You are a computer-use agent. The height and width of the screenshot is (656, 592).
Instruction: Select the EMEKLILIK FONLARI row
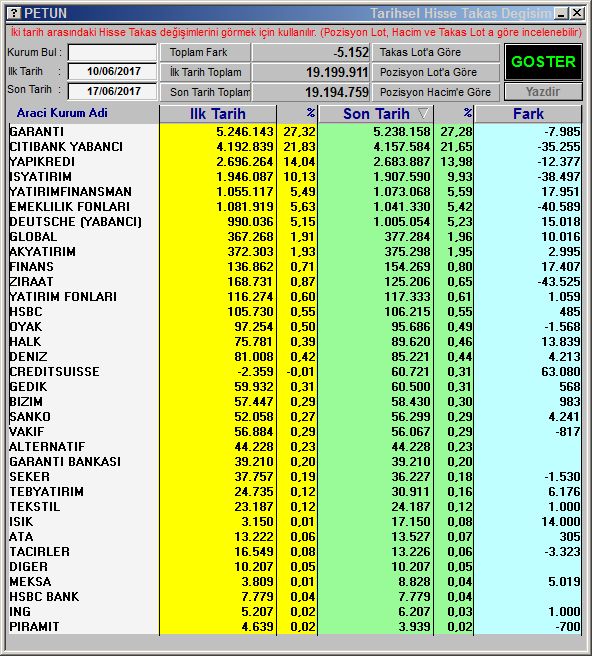point(295,207)
